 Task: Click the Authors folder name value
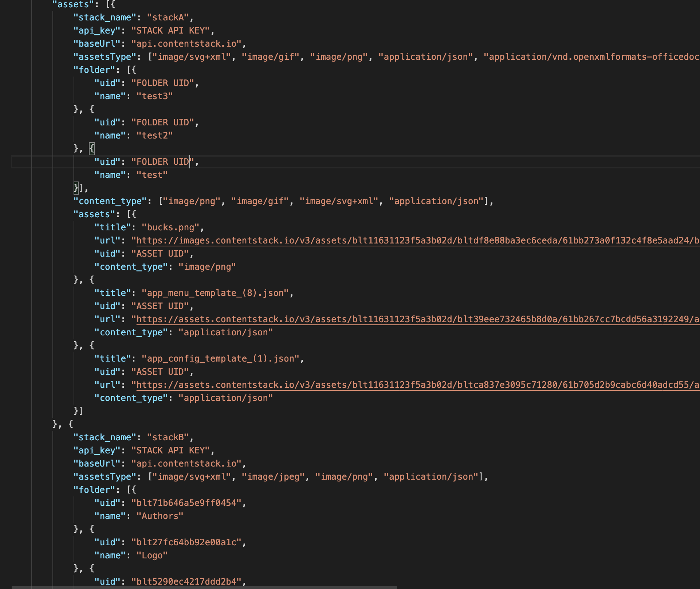[x=159, y=516]
